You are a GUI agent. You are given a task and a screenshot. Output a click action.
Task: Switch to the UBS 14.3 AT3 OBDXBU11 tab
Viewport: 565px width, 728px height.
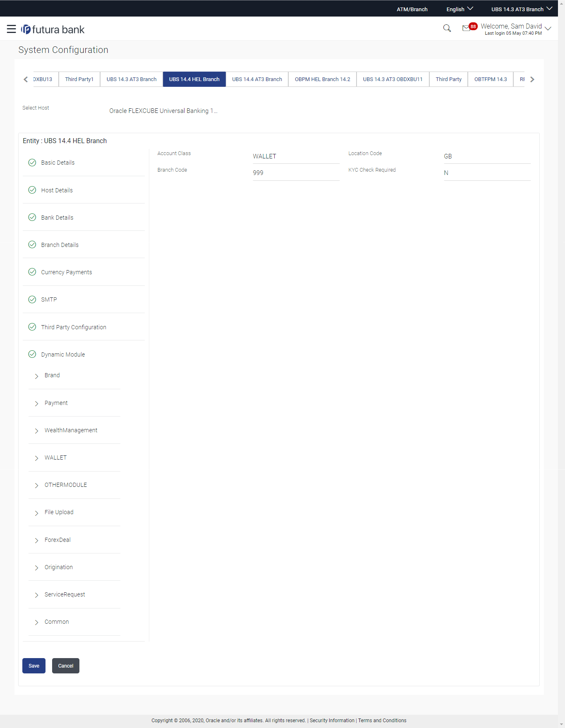tap(393, 79)
